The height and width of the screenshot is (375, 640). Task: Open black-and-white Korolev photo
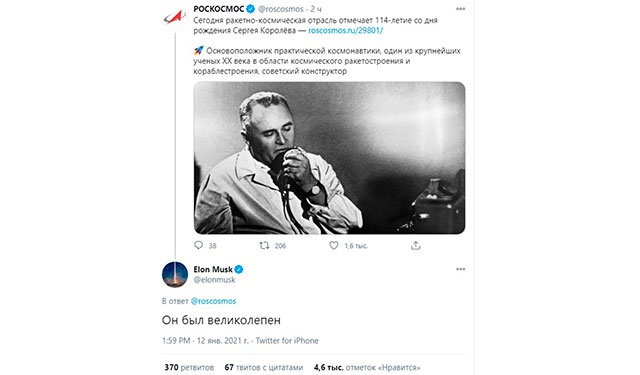[329, 158]
